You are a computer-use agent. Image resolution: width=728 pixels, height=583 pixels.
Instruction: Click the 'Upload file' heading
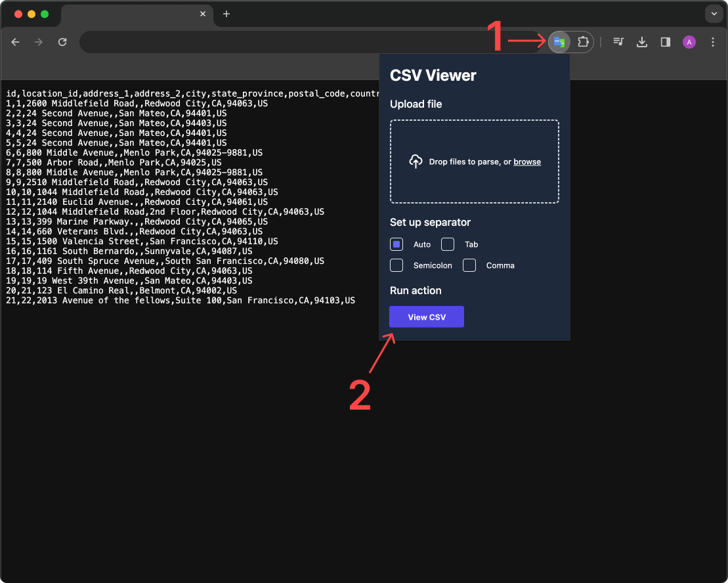(416, 104)
